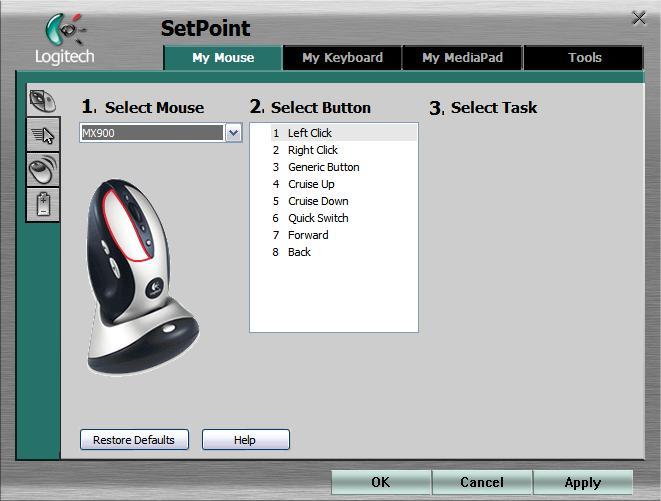Select button 2 Right Click
Image resolution: width=661 pixels, height=501 pixels.
[x=344, y=150]
